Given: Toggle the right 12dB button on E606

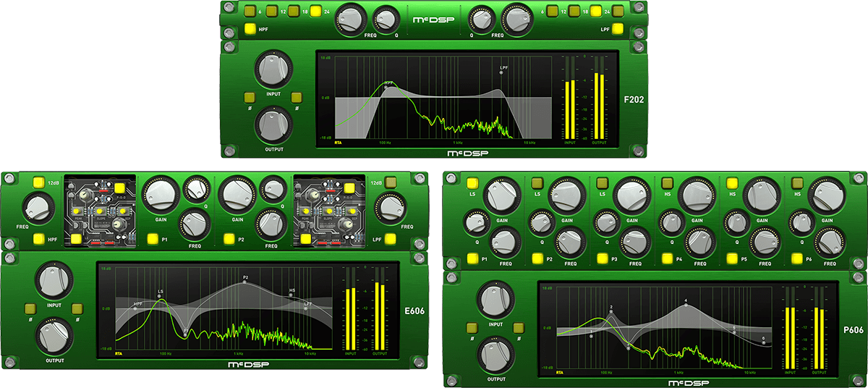Looking at the screenshot, I should [x=391, y=183].
